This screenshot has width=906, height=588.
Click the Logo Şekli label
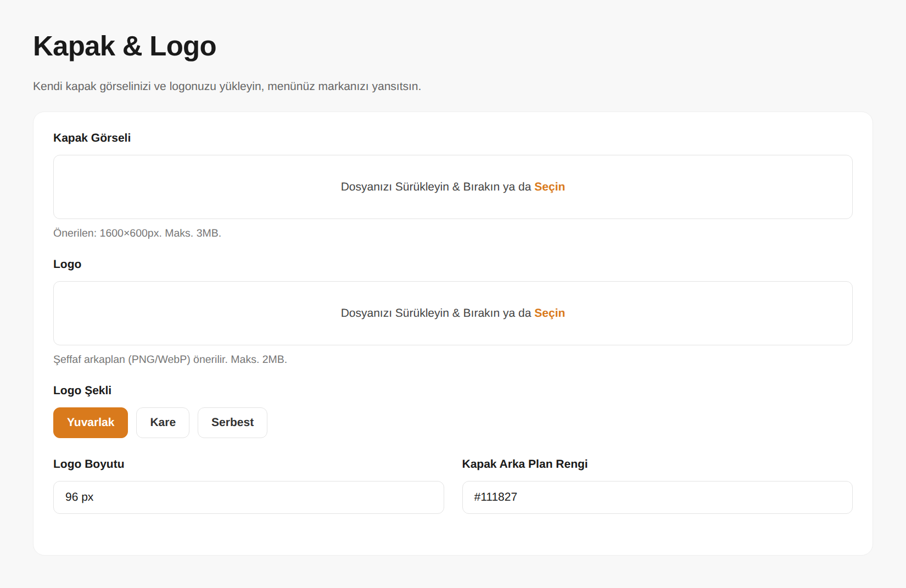[x=82, y=390]
